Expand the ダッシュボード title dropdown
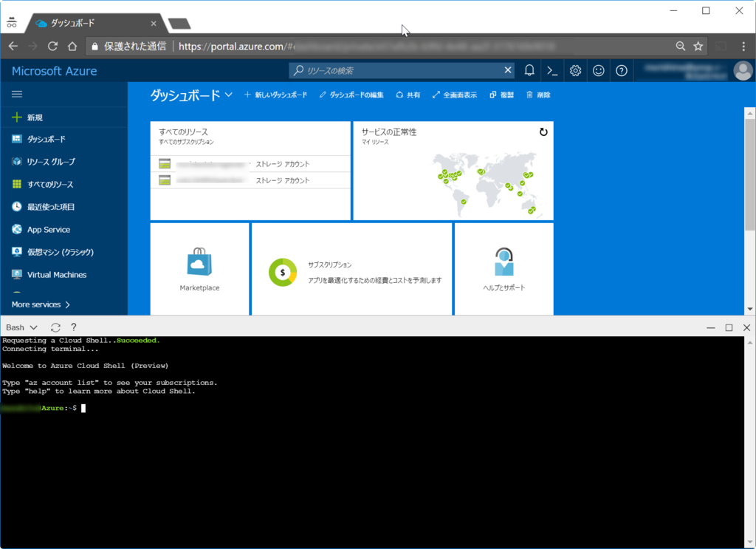This screenshot has height=549, width=756. tap(229, 95)
